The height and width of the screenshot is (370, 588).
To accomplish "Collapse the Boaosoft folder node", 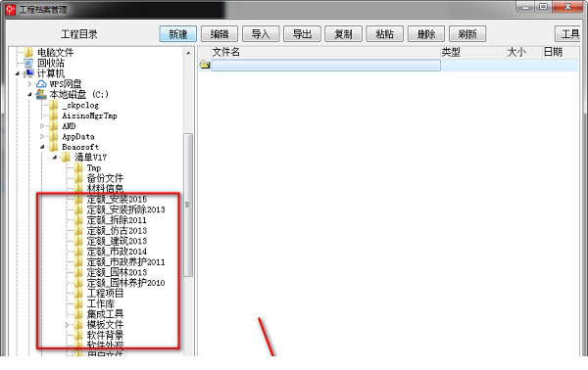I will coord(42,147).
